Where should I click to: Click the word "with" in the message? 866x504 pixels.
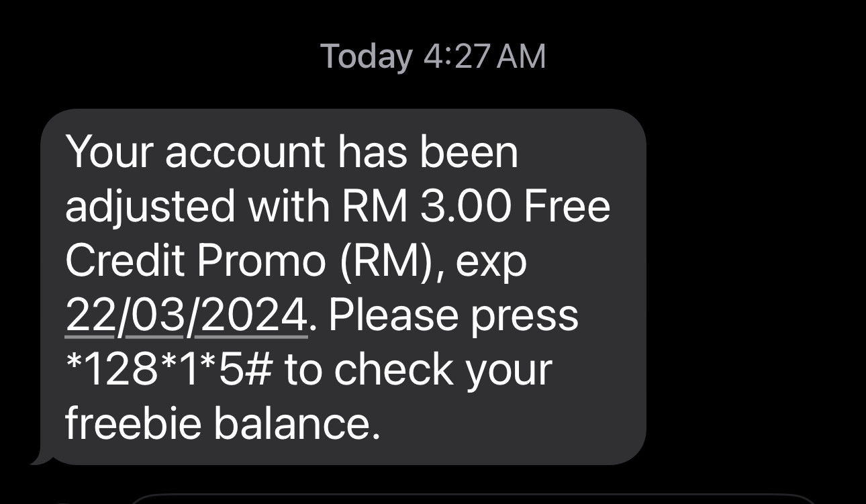click(x=289, y=206)
